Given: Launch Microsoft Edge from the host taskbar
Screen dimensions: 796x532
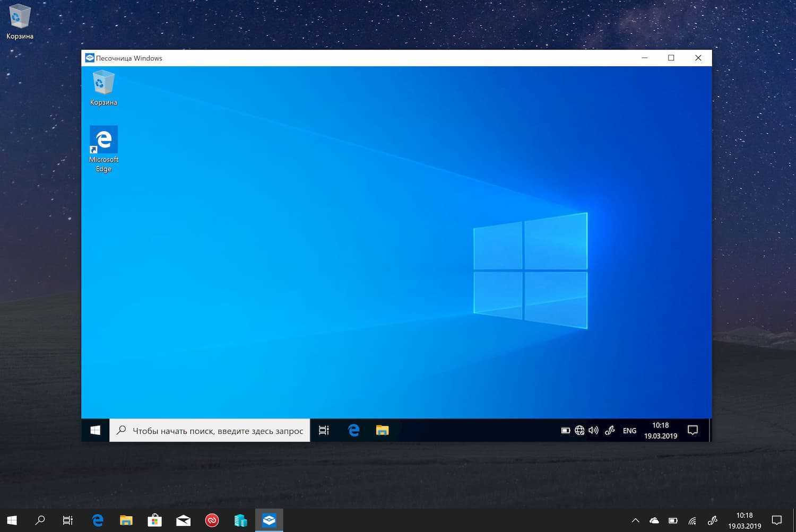Looking at the screenshot, I should 98,520.
